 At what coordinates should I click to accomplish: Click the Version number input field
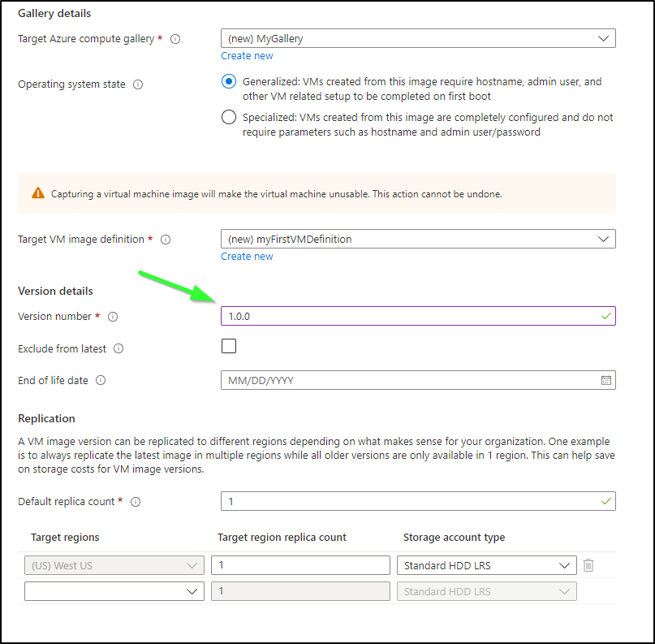coord(418,317)
